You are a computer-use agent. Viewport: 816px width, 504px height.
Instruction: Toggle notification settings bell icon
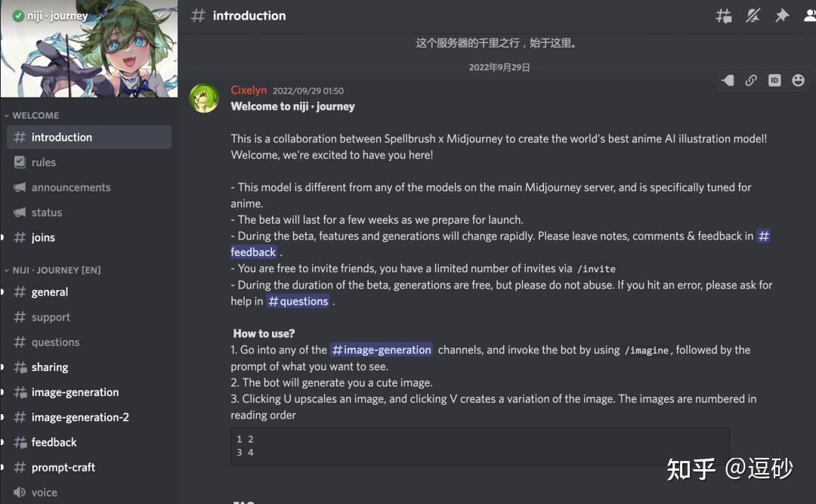click(753, 16)
